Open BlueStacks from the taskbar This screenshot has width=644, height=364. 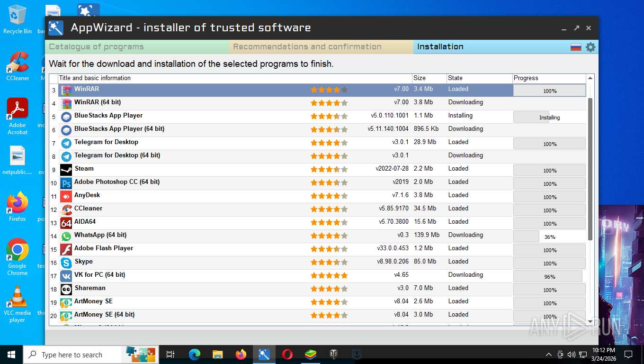pos(310,354)
